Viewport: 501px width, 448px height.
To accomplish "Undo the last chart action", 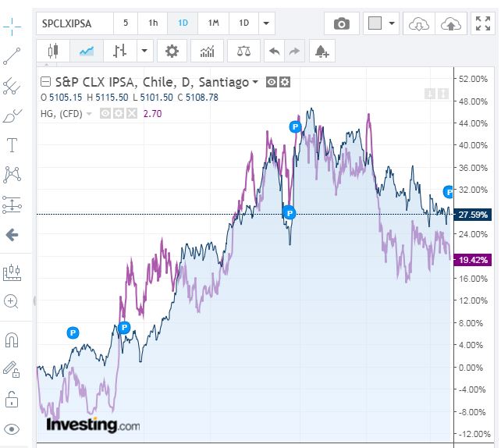I will (275, 51).
